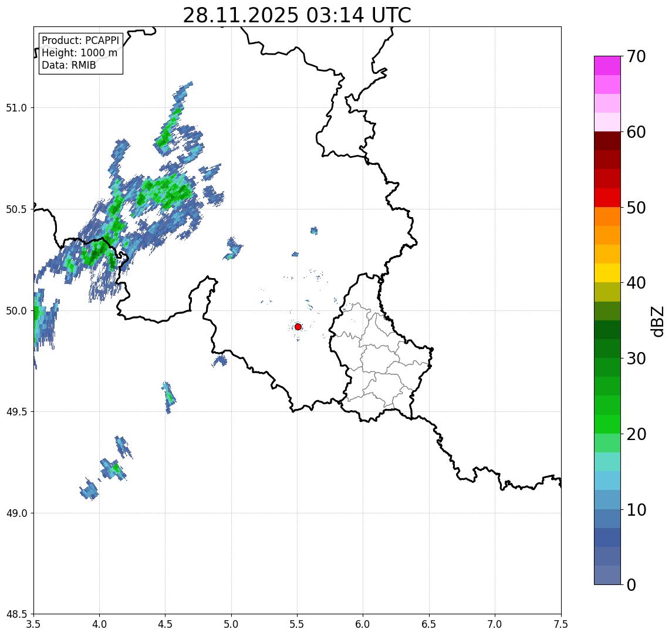Click the longitude tick label 6.5
This screenshot has width=672, height=636.
pyautogui.click(x=430, y=624)
